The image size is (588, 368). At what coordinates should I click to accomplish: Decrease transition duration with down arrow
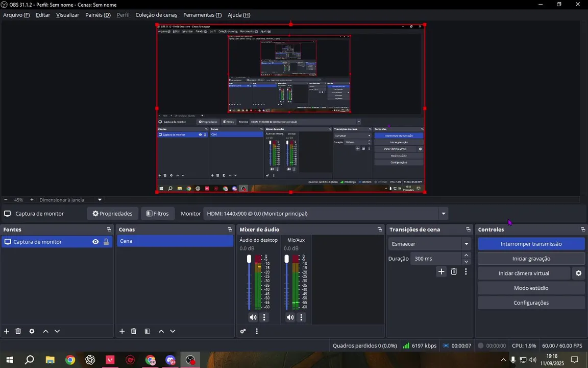pyautogui.click(x=466, y=262)
